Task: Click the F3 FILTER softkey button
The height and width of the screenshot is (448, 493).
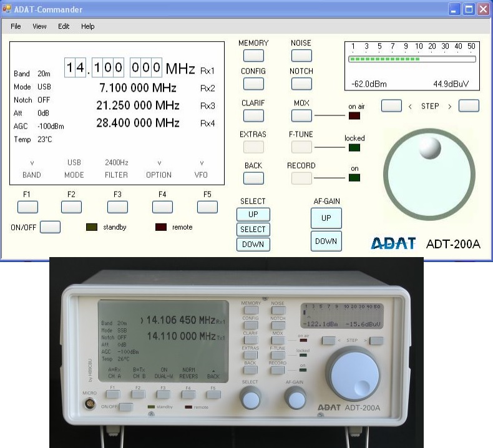Action: 117,207
